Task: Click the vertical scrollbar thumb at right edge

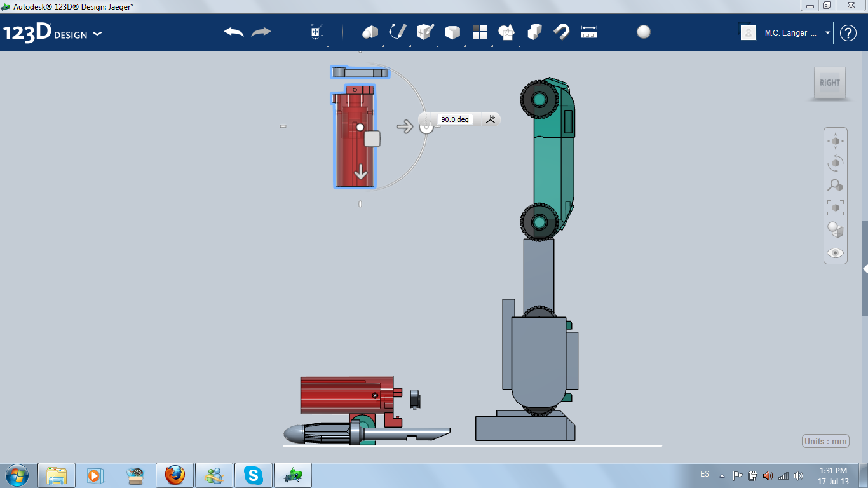Action: click(865, 269)
